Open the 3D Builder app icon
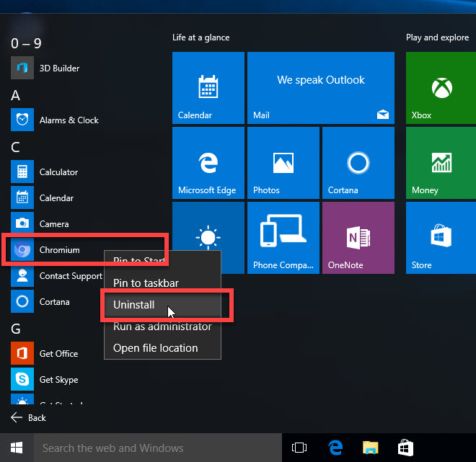Image resolution: width=476 pixels, height=462 pixels. pyautogui.click(x=22, y=68)
